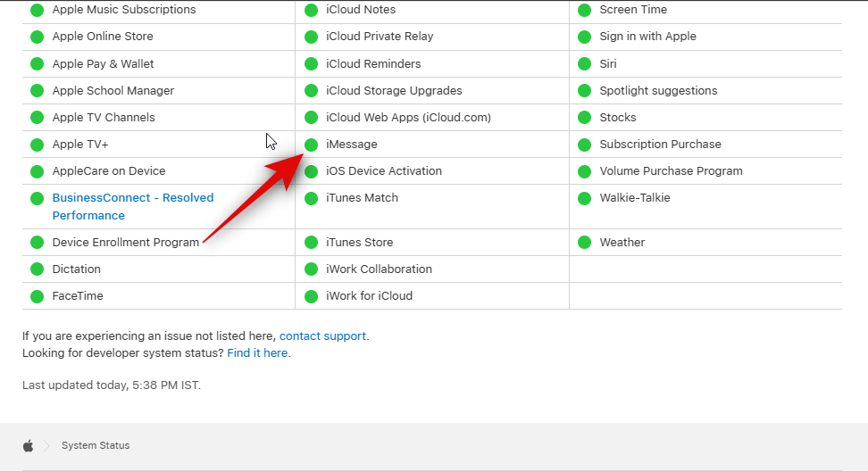Click the status dot for iWork for iCloud
868x472 pixels.
tap(311, 296)
